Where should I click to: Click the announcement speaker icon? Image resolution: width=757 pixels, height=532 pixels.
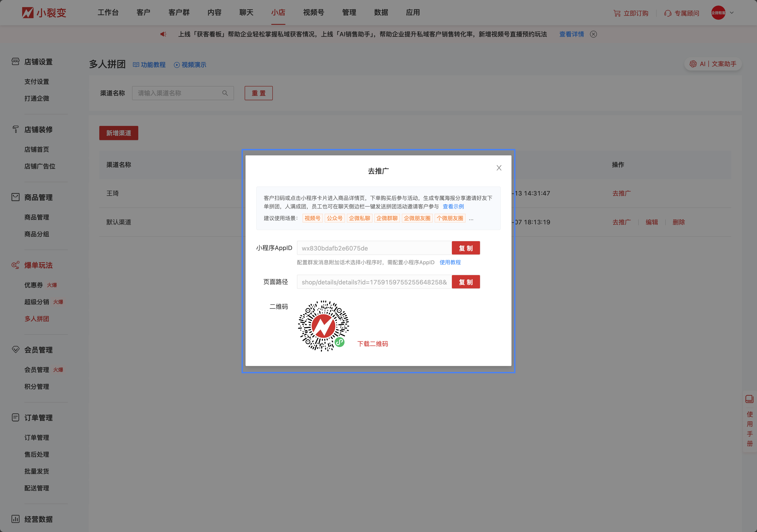[x=163, y=34]
